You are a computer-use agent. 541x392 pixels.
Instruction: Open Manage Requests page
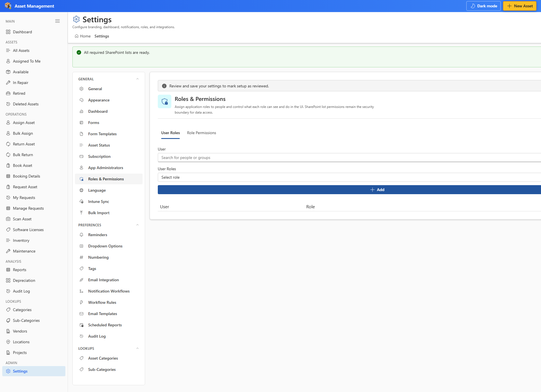tap(34, 208)
